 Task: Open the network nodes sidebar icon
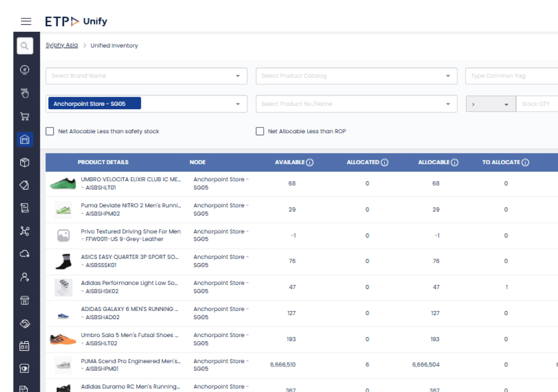(x=25, y=231)
